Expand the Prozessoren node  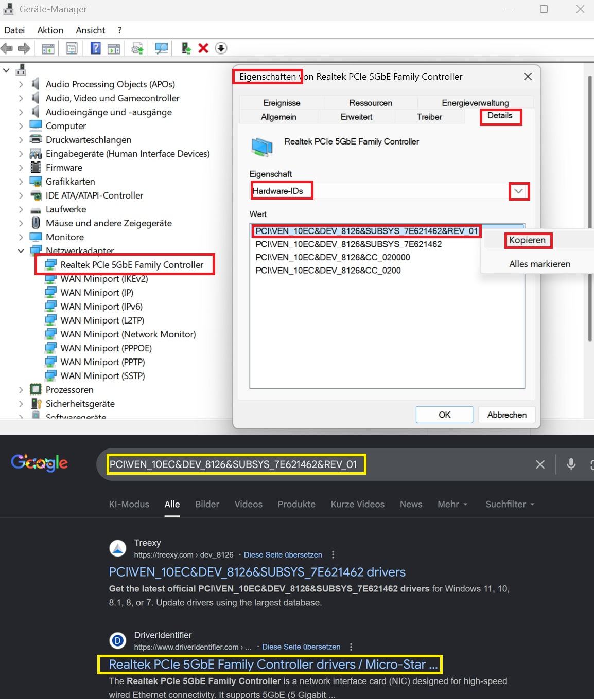[x=21, y=390]
